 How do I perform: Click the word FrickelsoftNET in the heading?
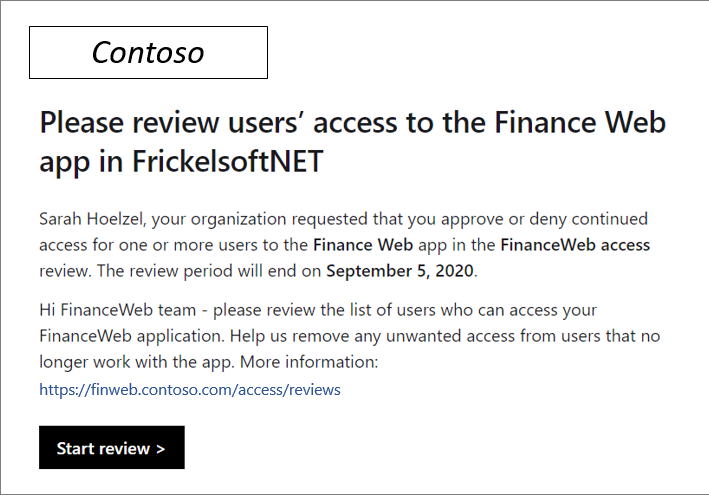tap(234, 162)
